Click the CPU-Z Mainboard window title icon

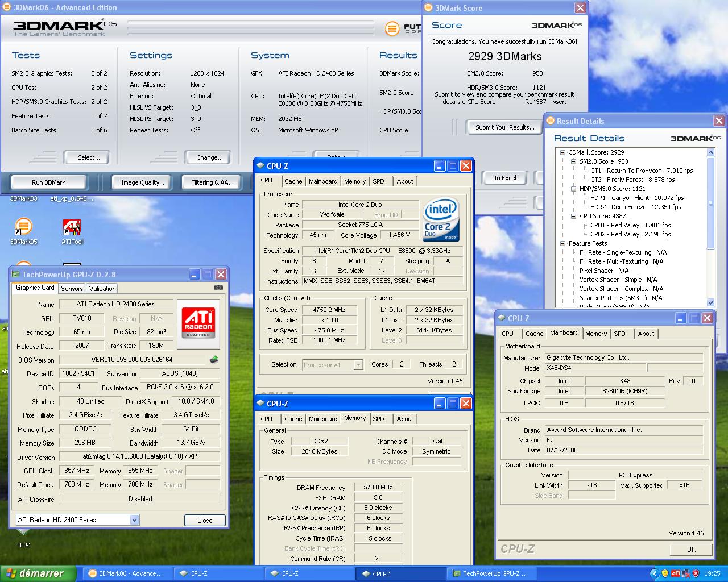point(502,318)
